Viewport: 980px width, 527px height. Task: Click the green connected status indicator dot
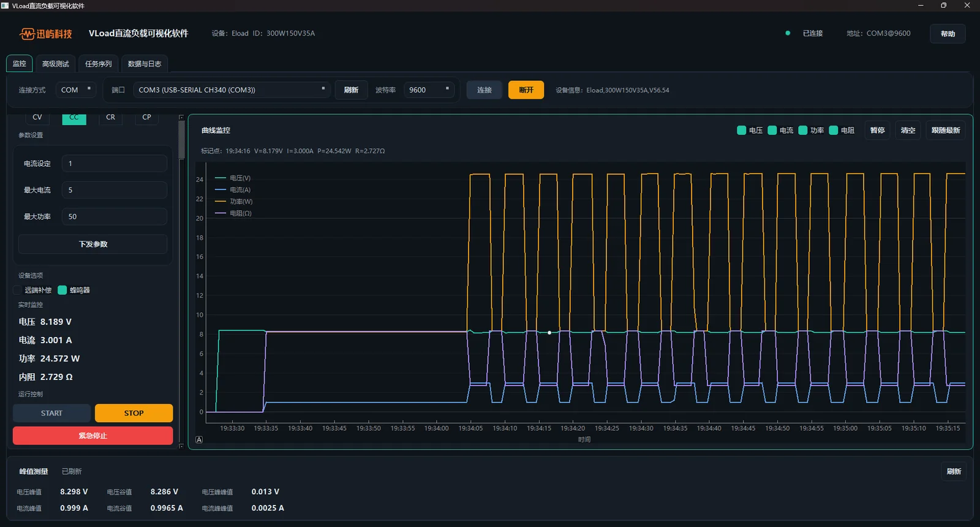788,33
